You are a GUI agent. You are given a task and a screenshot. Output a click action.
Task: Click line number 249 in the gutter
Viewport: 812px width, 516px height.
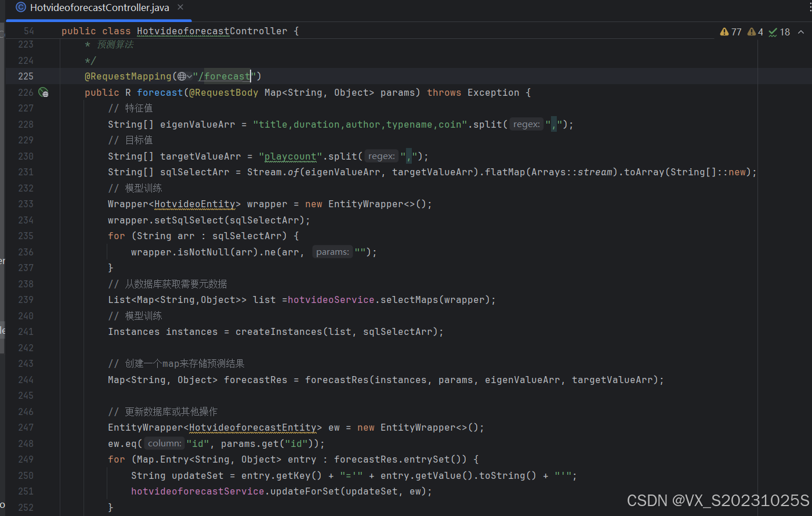(x=26, y=459)
